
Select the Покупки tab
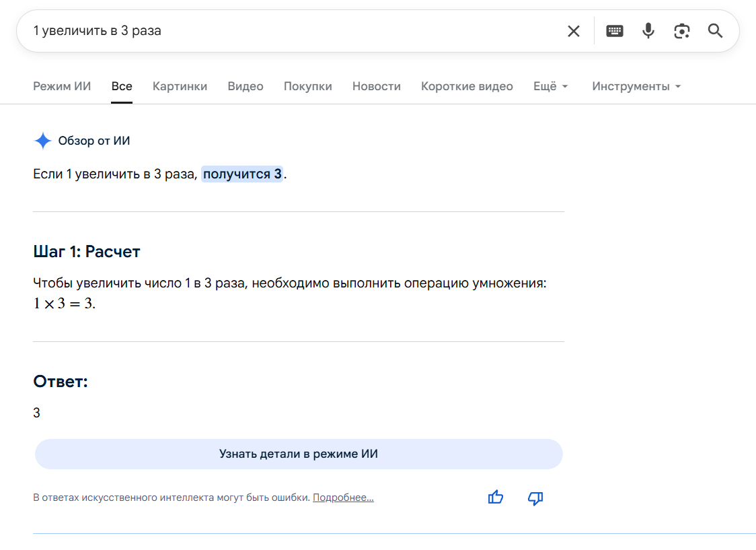(x=307, y=86)
